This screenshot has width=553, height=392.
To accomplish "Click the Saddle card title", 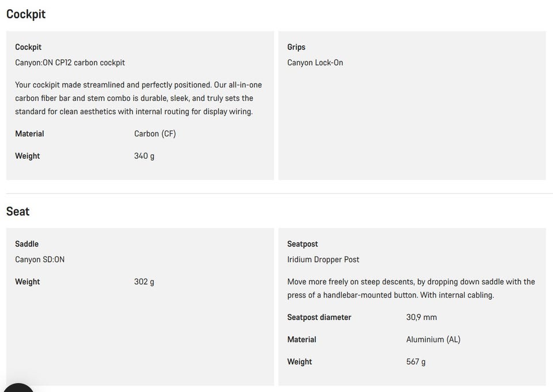I will tap(27, 244).
